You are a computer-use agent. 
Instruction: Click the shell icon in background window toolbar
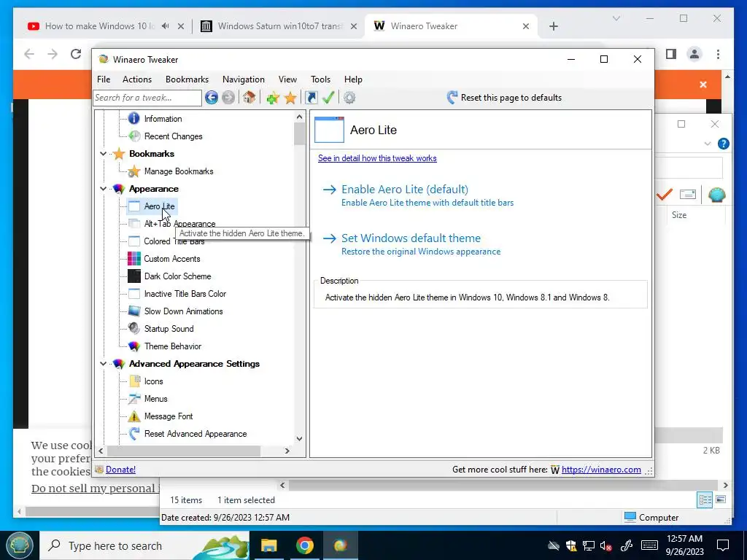coord(716,194)
